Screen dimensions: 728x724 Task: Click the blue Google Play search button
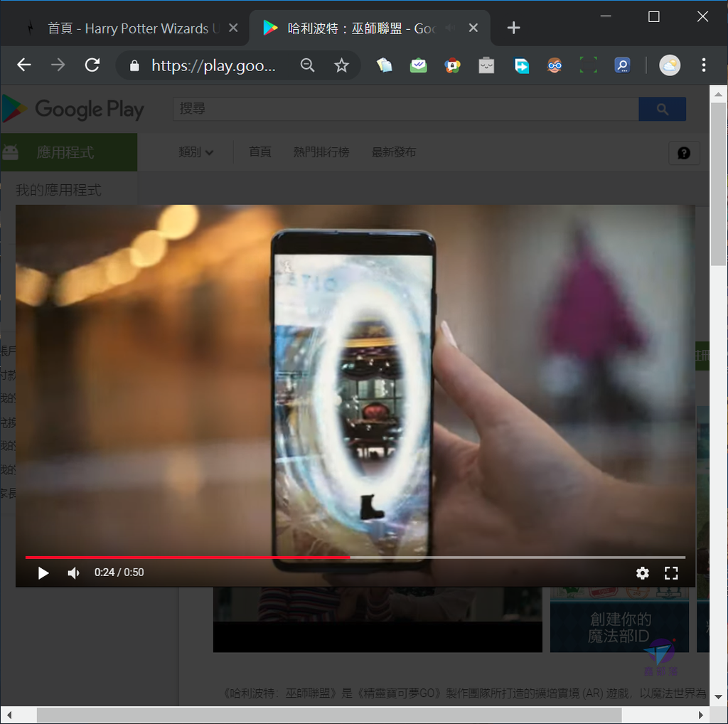point(662,109)
